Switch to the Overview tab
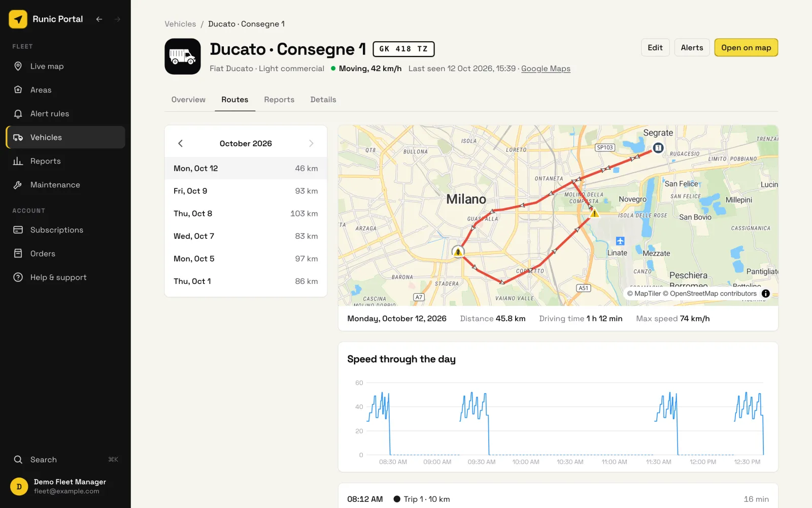Screen dimensions: 812x508 (x=188, y=100)
